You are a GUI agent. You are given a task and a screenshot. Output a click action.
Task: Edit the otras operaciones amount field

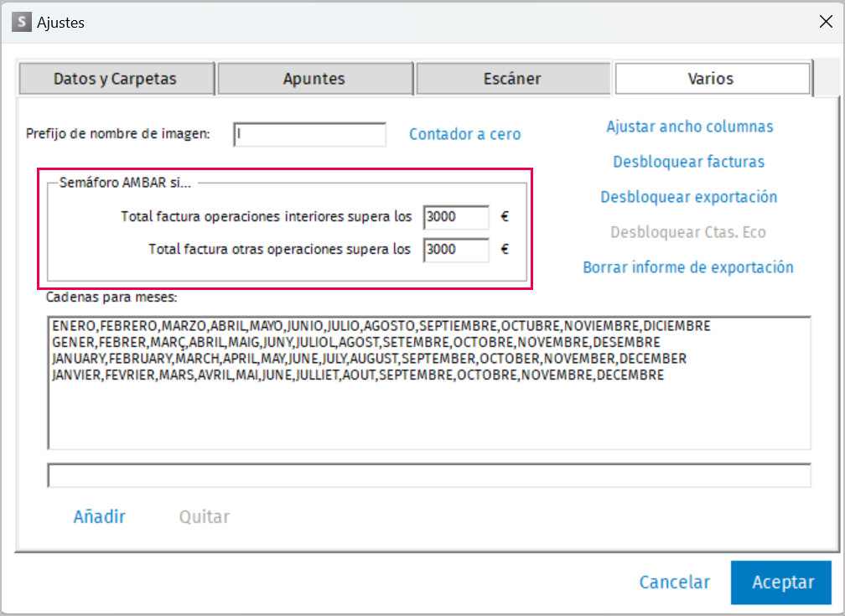pos(456,250)
